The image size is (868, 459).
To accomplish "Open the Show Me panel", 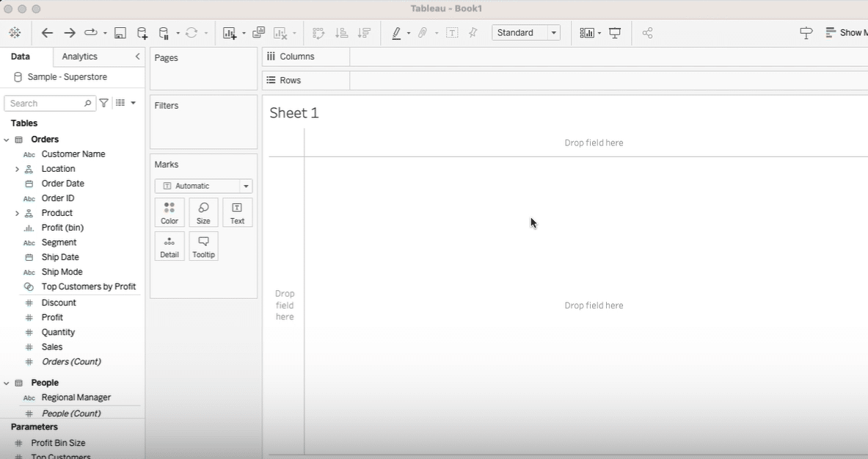I will [x=847, y=33].
